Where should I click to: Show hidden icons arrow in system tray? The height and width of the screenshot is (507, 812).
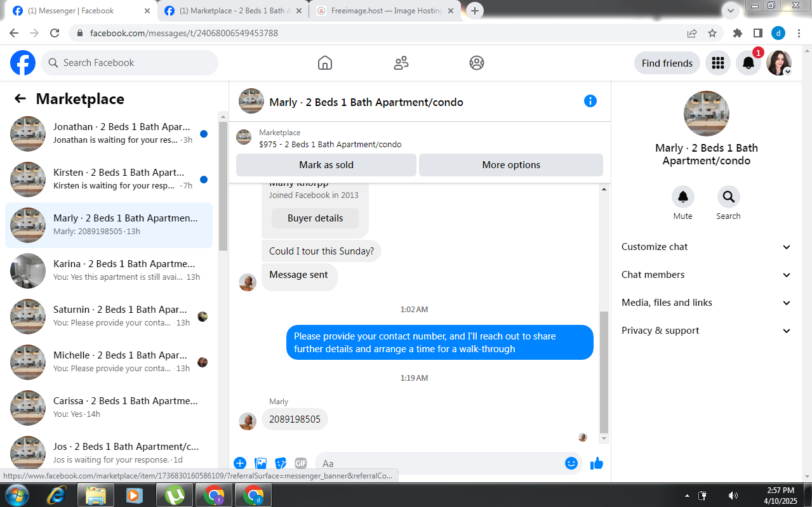[687, 496]
